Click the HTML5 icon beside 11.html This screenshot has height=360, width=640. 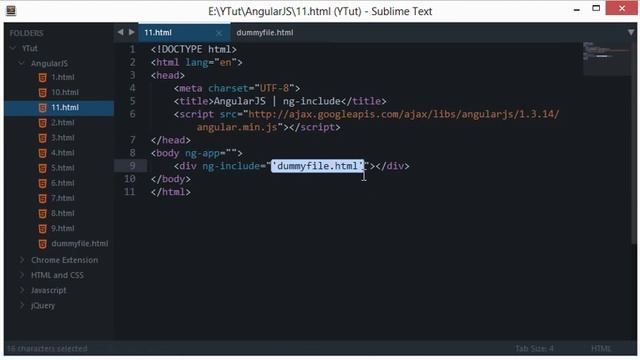tap(42, 107)
